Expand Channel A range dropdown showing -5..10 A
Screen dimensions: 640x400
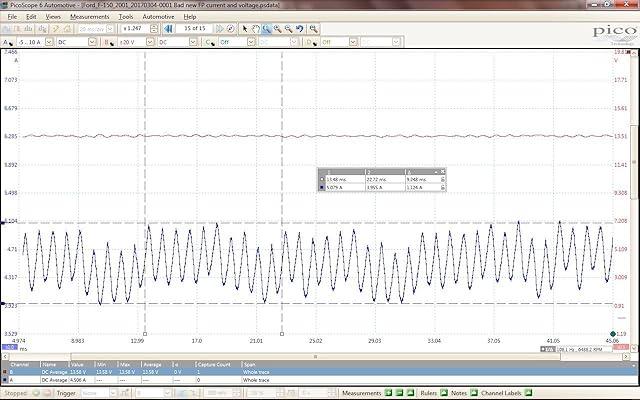tap(50, 43)
